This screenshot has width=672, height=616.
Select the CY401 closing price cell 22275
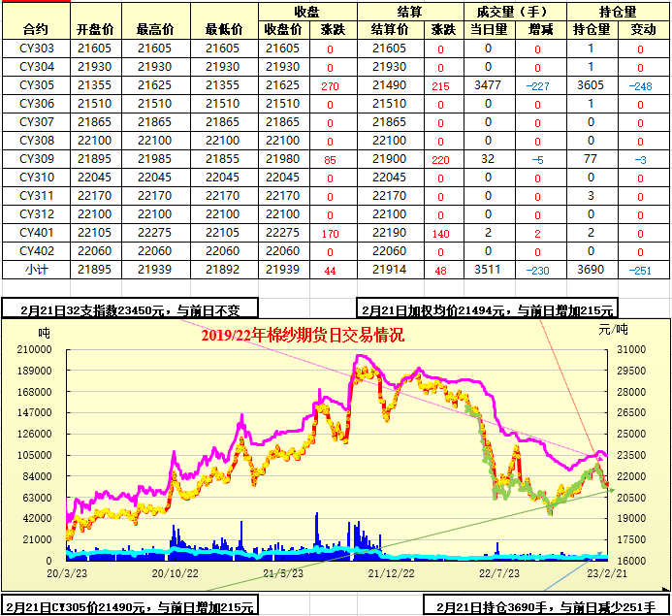(x=282, y=233)
